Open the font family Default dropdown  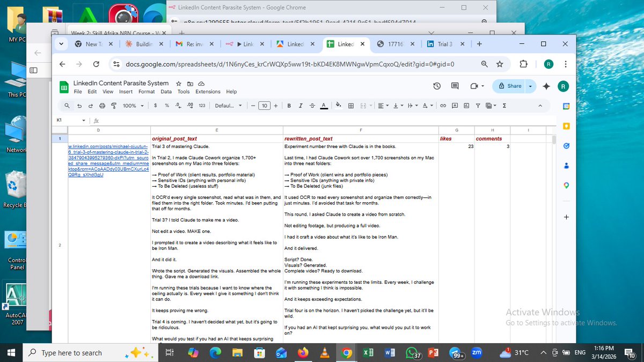[x=228, y=106]
